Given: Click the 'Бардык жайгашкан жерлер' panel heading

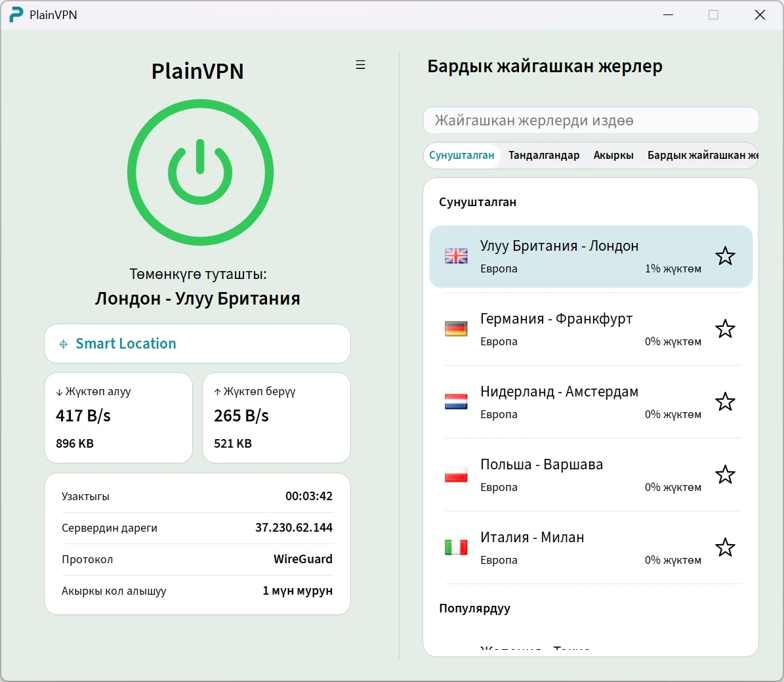Looking at the screenshot, I should pyautogui.click(x=545, y=66).
